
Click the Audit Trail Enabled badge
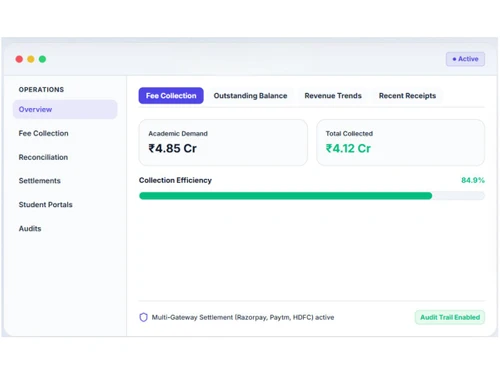pos(450,317)
